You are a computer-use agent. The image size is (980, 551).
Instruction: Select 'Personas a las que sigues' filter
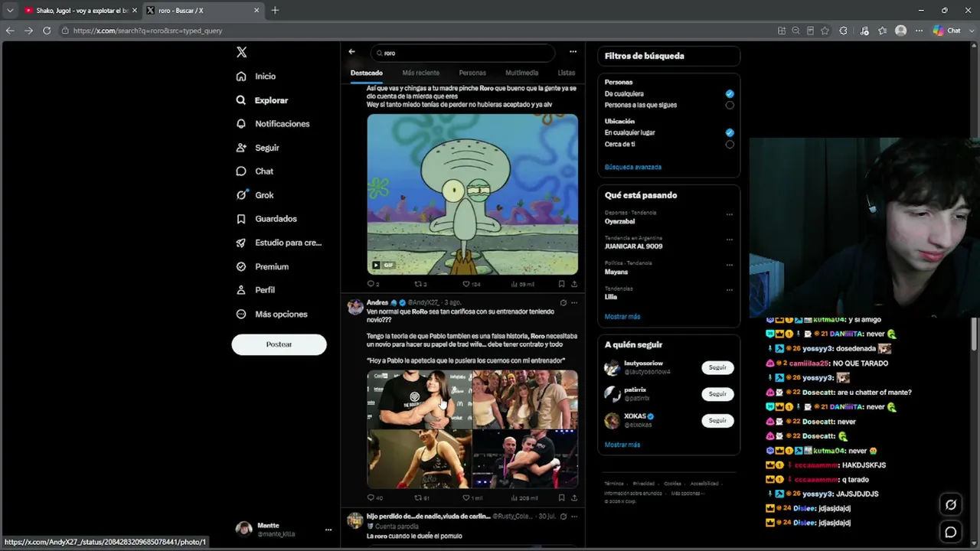(x=730, y=105)
